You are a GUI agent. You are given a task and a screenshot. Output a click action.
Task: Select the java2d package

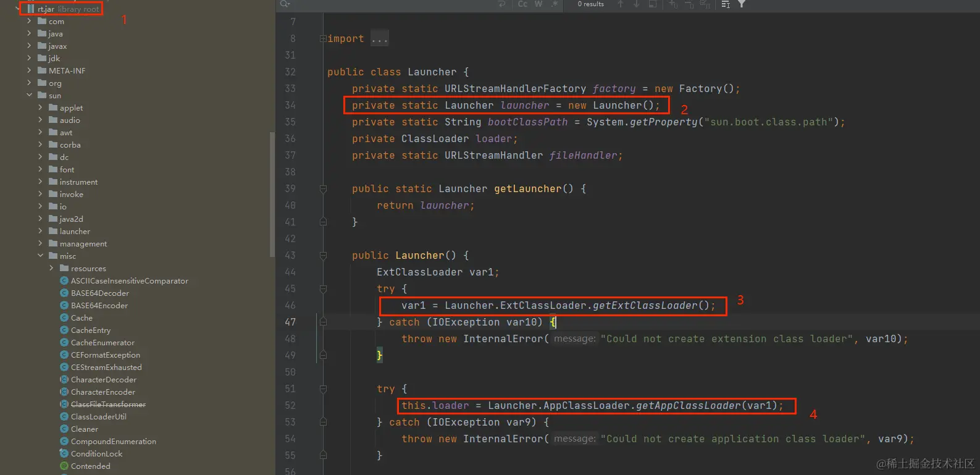tap(71, 219)
